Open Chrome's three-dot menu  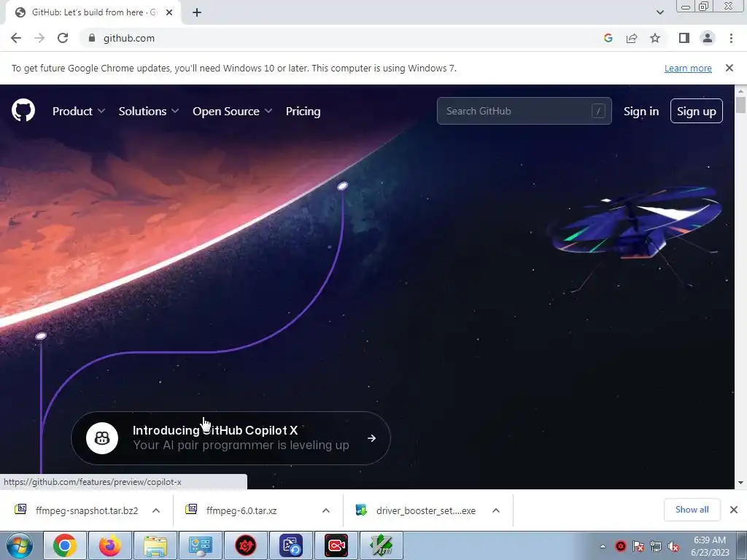(731, 38)
